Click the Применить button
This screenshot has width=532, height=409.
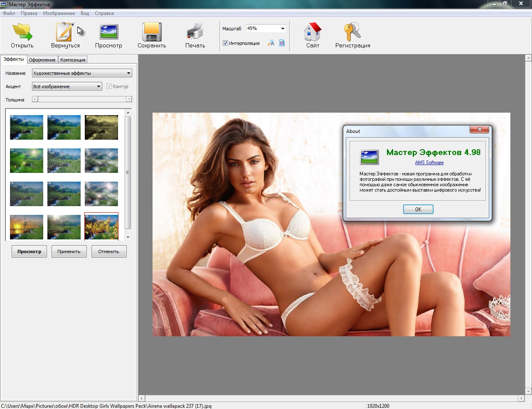[x=69, y=251]
